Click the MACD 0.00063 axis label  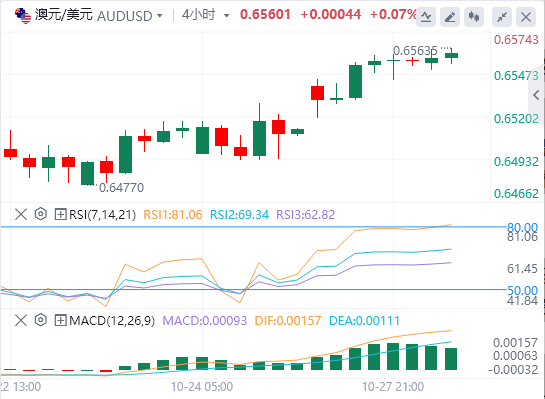[515, 356]
